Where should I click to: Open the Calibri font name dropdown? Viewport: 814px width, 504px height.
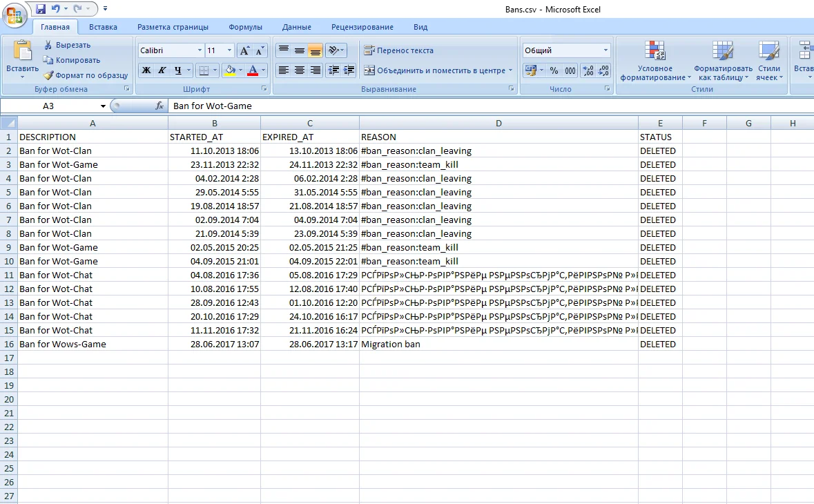point(200,50)
